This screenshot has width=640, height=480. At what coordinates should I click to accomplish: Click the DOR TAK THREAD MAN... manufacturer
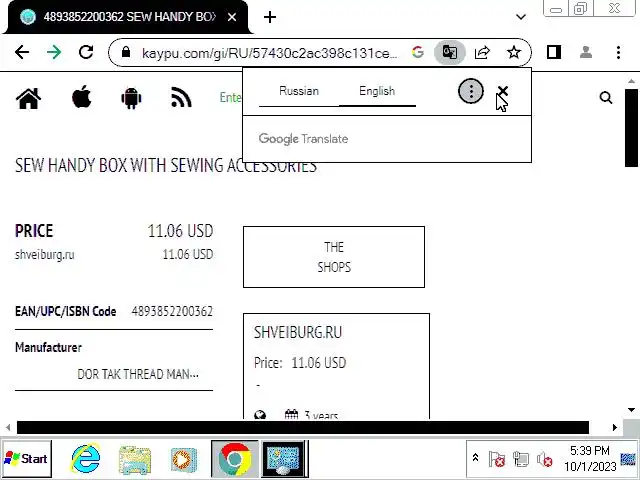click(138, 374)
